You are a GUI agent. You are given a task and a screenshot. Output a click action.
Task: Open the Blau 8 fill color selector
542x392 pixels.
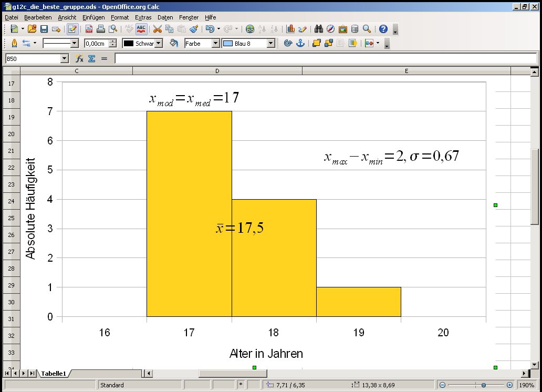click(270, 44)
